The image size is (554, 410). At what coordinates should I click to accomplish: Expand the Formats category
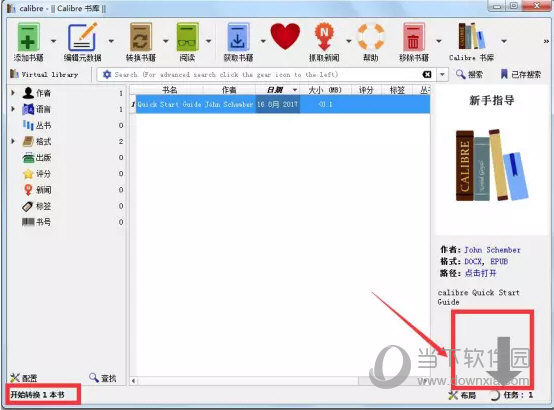coord(13,141)
